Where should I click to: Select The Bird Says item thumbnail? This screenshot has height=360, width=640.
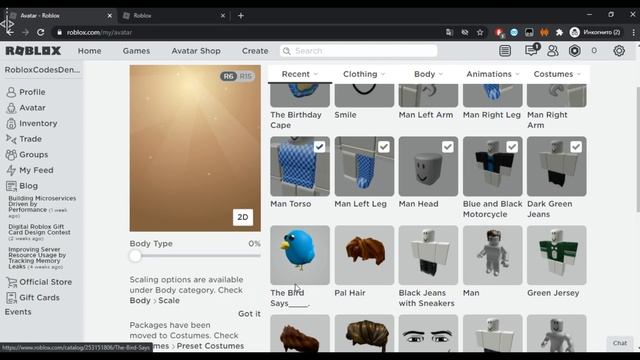[300, 255]
